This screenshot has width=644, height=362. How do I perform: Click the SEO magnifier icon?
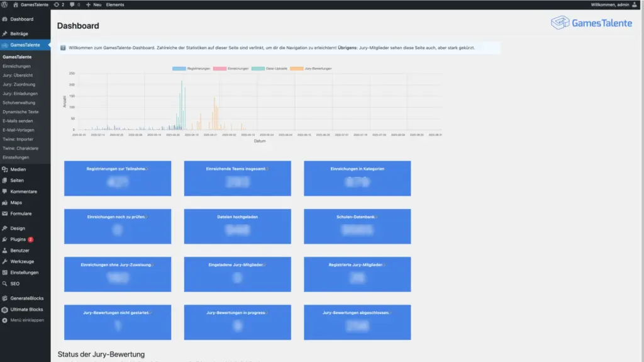tap(5, 283)
